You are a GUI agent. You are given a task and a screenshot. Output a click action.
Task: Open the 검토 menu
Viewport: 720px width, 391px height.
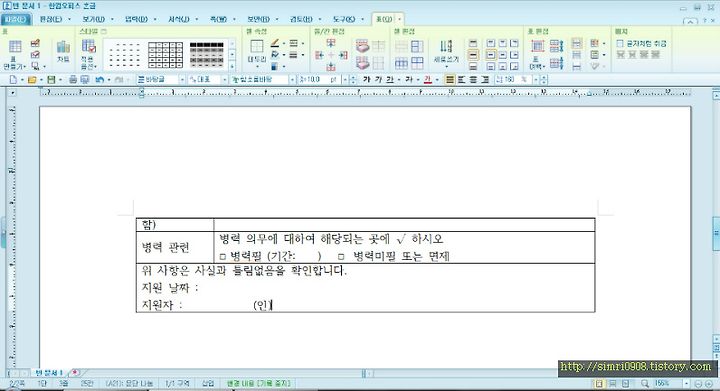(301, 19)
